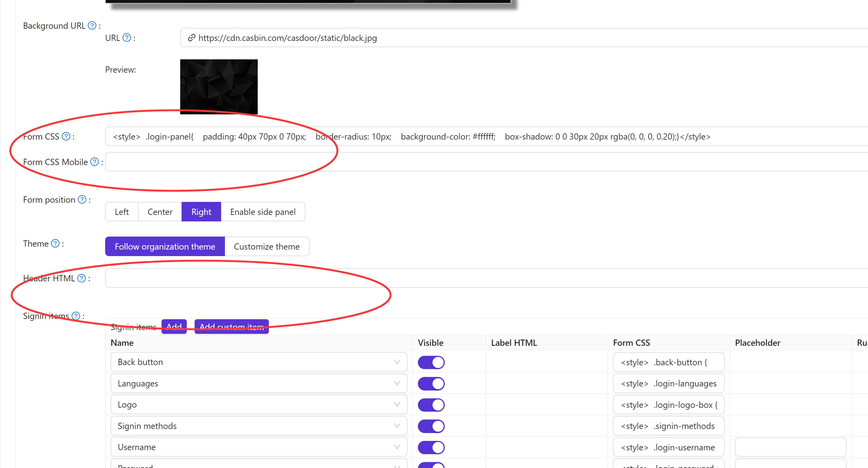The width and height of the screenshot is (868, 468).
Task: Select Right form position
Action: click(201, 212)
